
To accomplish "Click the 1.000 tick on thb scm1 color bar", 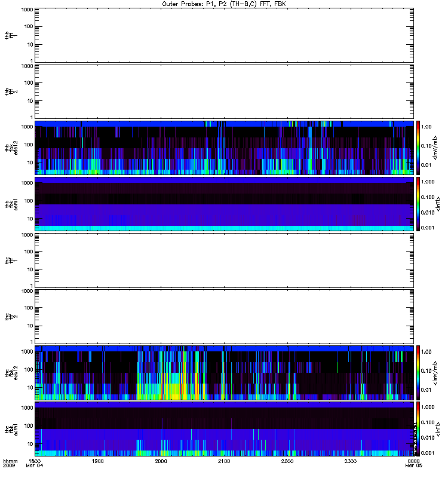I will (x=428, y=182).
